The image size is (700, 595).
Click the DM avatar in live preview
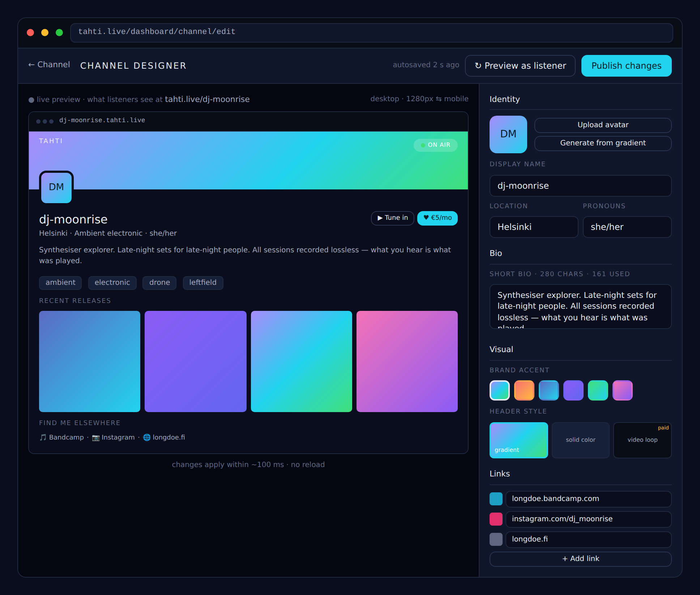click(x=56, y=187)
